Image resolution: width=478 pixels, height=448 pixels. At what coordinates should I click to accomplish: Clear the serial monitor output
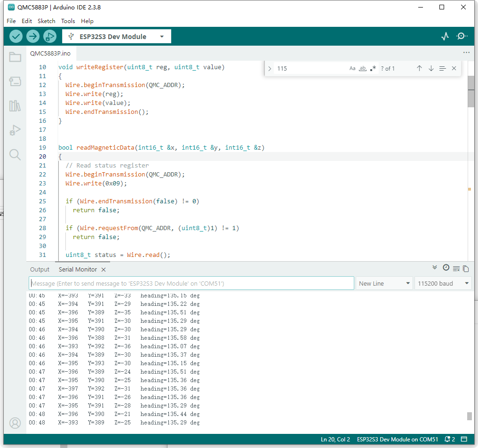tap(456, 269)
